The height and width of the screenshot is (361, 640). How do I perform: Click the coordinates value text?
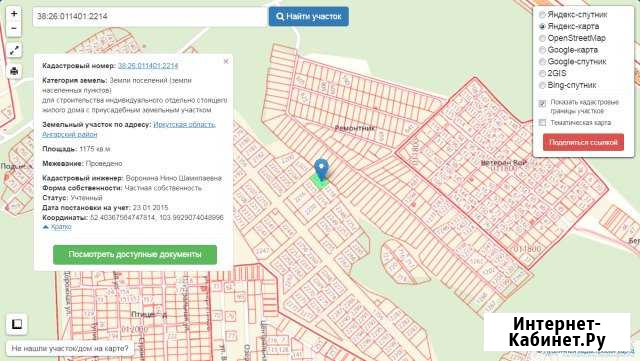click(x=157, y=218)
